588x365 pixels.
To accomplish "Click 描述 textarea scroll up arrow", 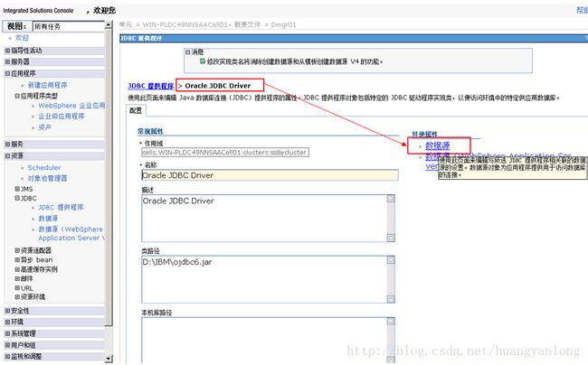I will coord(391,199).
